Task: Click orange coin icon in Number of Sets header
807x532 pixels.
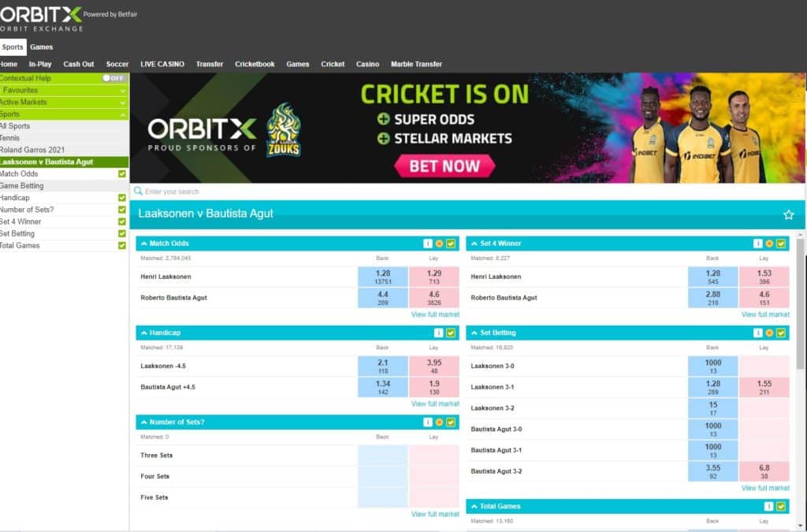Action: coord(439,422)
